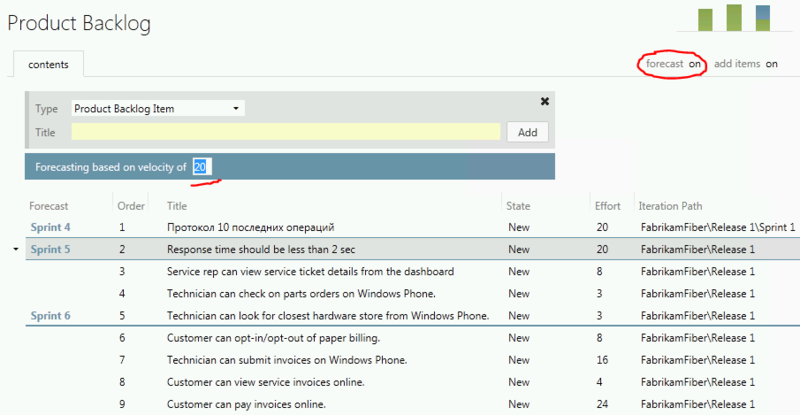Open the Sprint 5 forecast link

[x=51, y=249]
